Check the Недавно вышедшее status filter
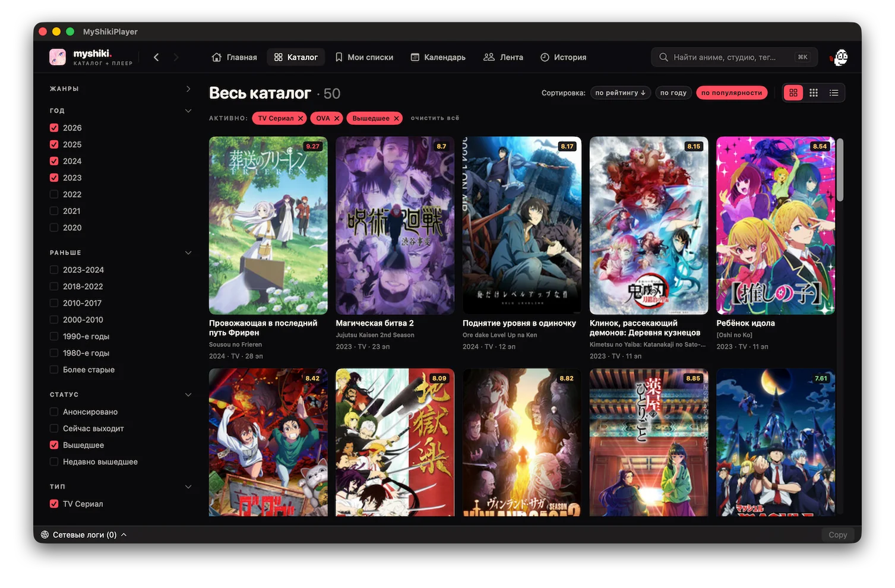The width and height of the screenshot is (895, 588). point(54,461)
